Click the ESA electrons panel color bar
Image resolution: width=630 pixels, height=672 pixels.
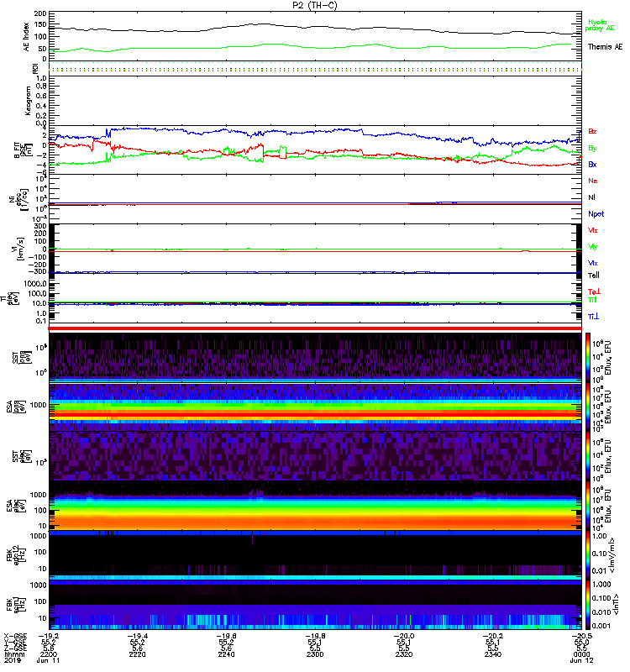point(588,506)
